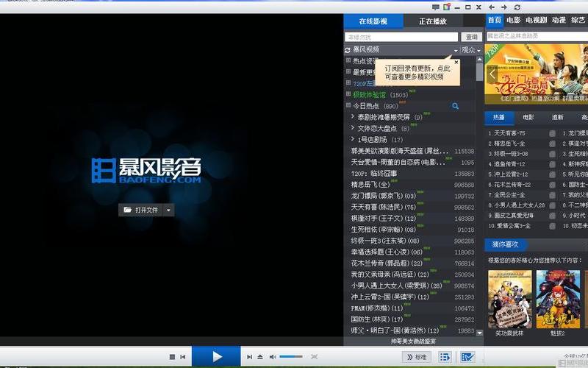Image resolution: width=588 pixels, height=368 pixels.
Task: Select 电影 in the top navigation bar
Action: coord(513,20)
